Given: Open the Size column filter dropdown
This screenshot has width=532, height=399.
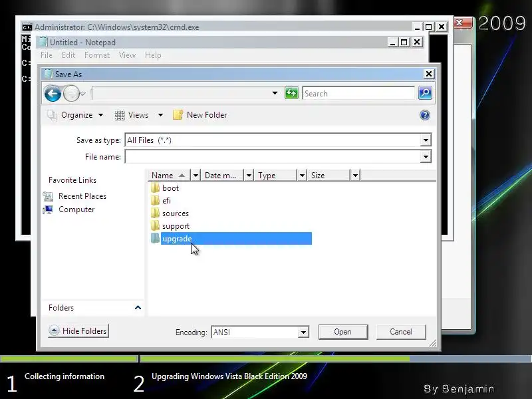Looking at the screenshot, I should pos(355,176).
